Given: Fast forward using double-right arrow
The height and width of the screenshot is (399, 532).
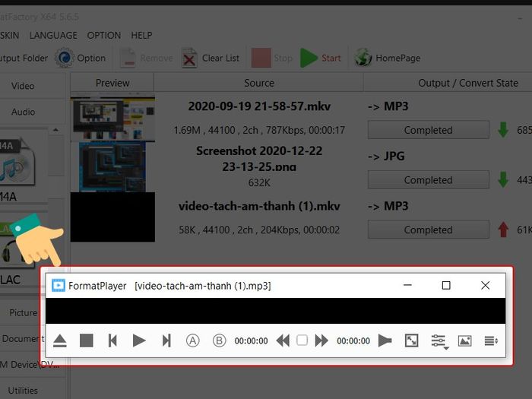Looking at the screenshot, I should (321, 340).
